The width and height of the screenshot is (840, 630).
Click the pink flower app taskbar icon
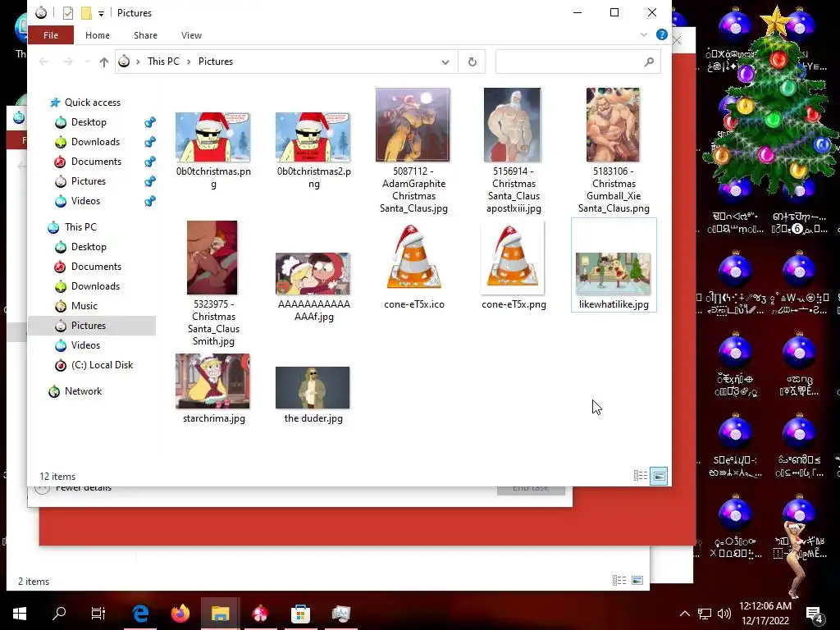260,614
